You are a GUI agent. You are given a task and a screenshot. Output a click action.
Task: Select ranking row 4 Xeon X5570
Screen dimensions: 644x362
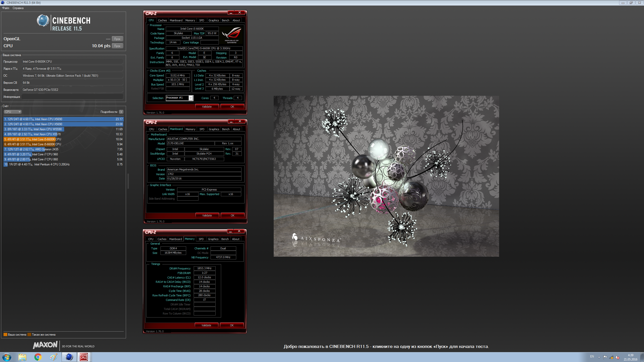63,134
